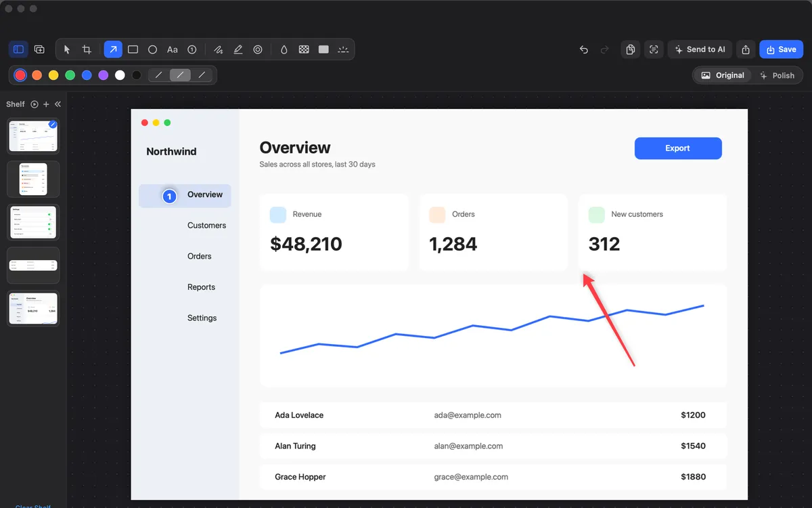Screen dimensions: 812x508
Task: Pick the Ellipse shape tool
Action: tap(153, 49)
